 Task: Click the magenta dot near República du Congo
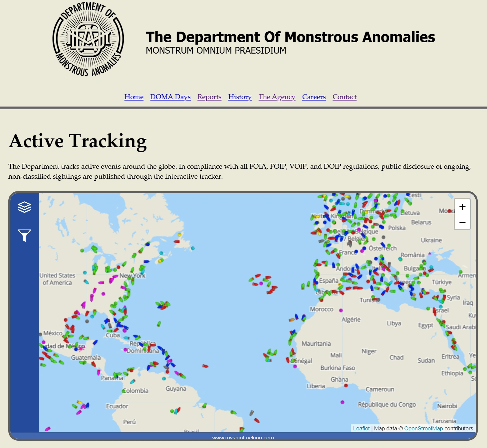[342, 402]
